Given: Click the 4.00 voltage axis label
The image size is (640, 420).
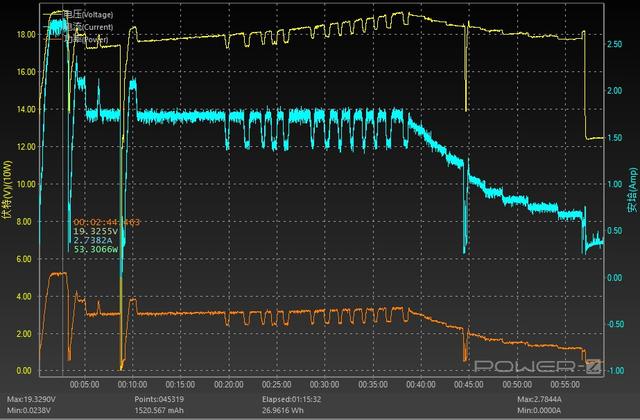Looking at the screenshot, I should tap(24, 296).
